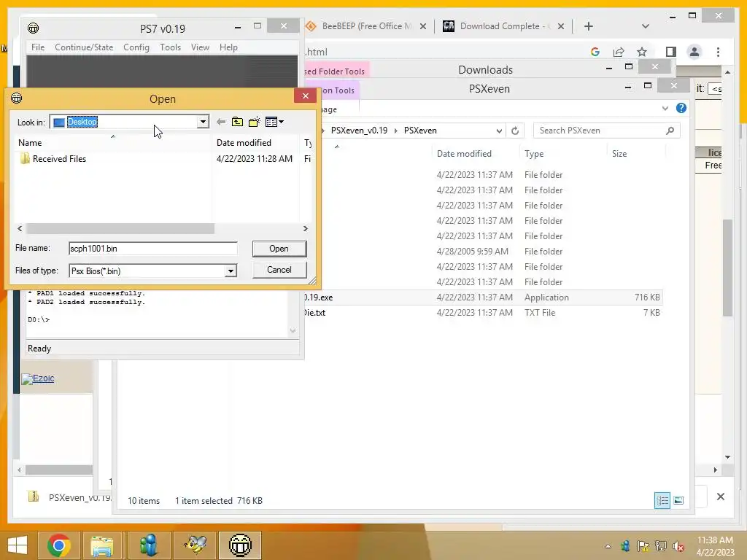Viewport: 747px width, 560px height.
Task: Click PSXeven_v0.19 in the breadcrumb path
Action: [x=359, y=131]
